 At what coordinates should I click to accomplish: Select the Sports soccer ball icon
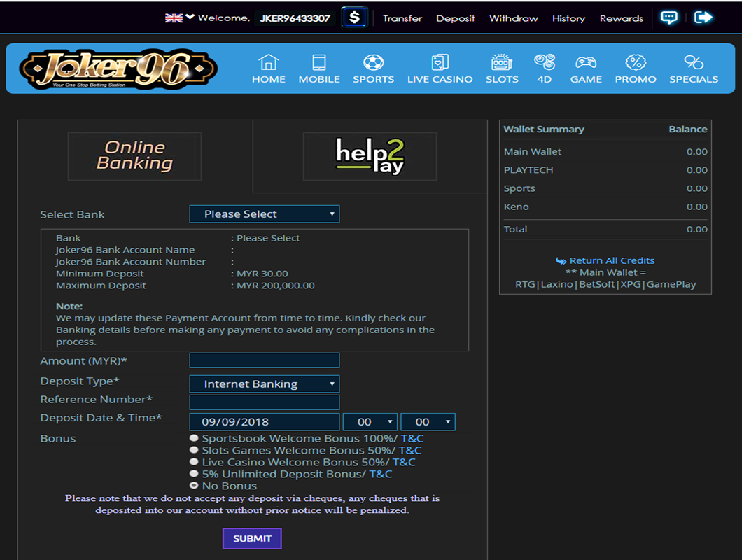[373, 62]
